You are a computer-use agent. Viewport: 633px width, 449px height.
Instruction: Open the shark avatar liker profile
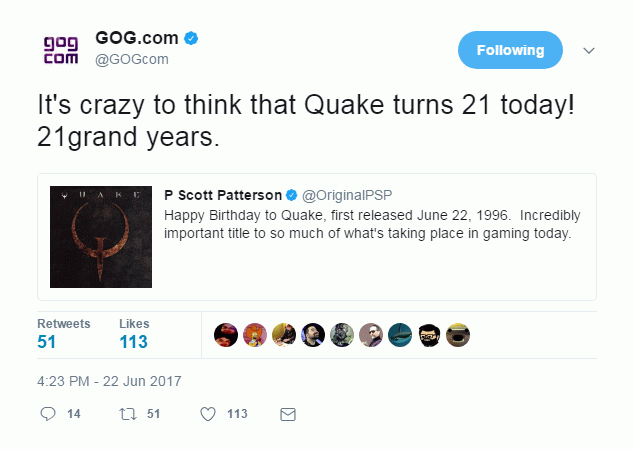(x=400, y=335)
